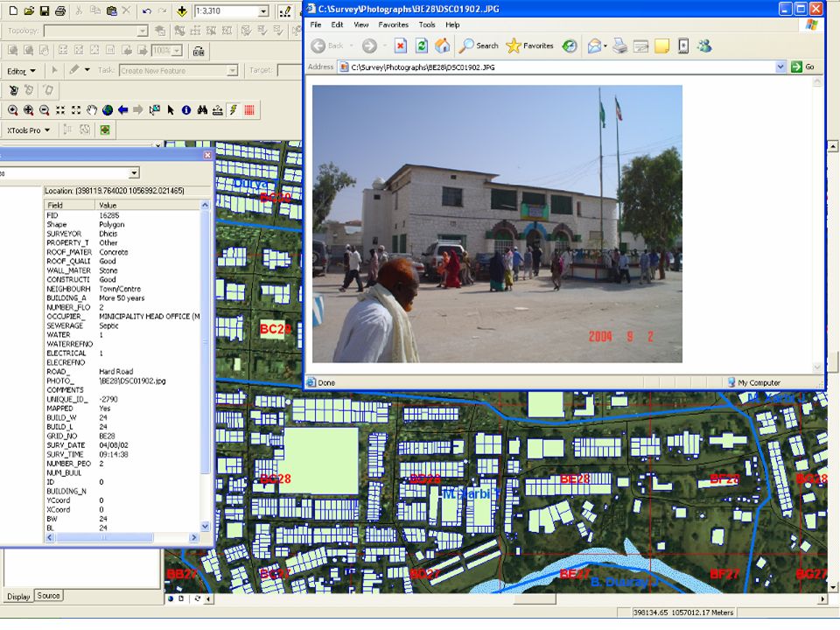Activate the Identify info tool
The width and height of the screenshot is (840, 630).
coord(186,110)
